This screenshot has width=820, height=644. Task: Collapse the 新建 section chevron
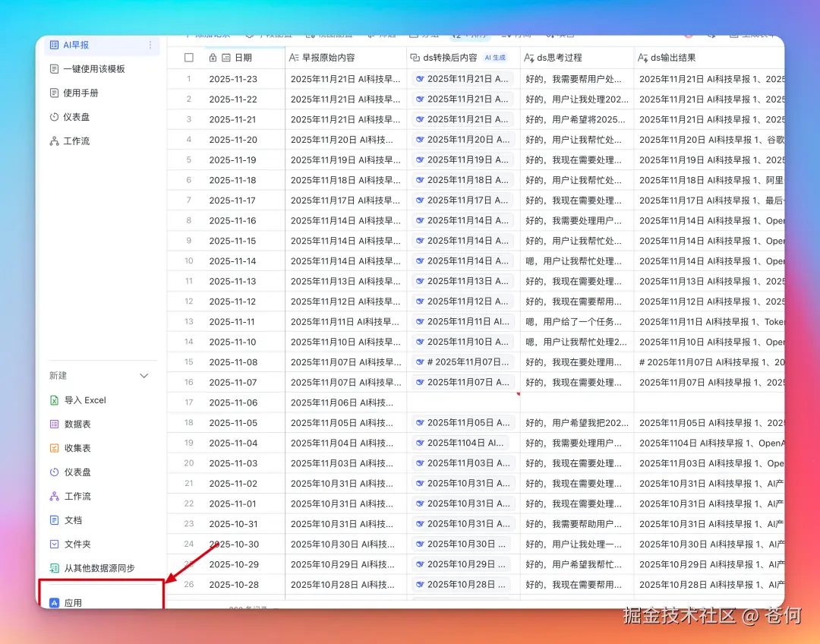144,376
